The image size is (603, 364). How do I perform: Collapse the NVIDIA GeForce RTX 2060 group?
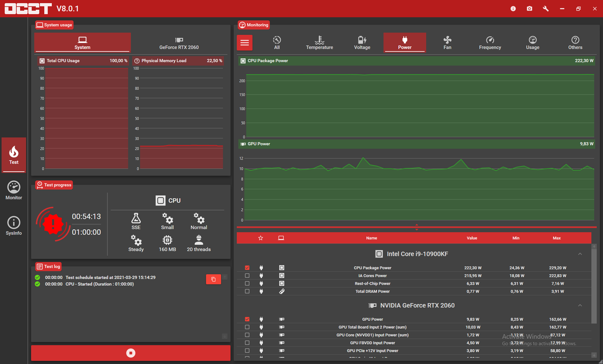pos(580,305)
